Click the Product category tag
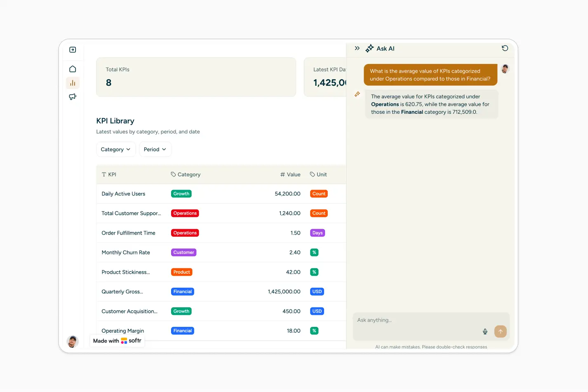 (x=182, y=272)
